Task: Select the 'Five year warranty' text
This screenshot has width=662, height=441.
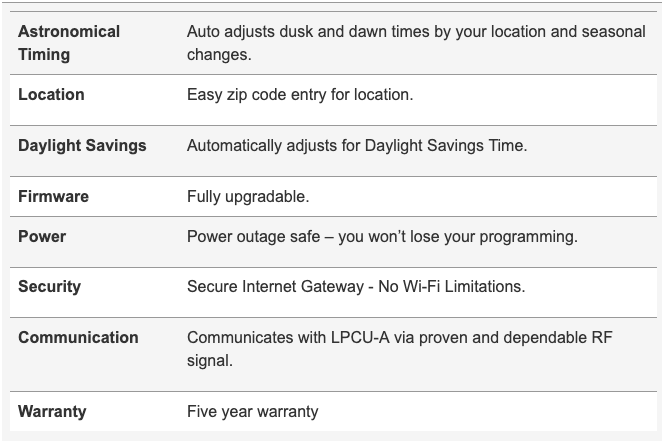Action: click(x=252, y=411)
